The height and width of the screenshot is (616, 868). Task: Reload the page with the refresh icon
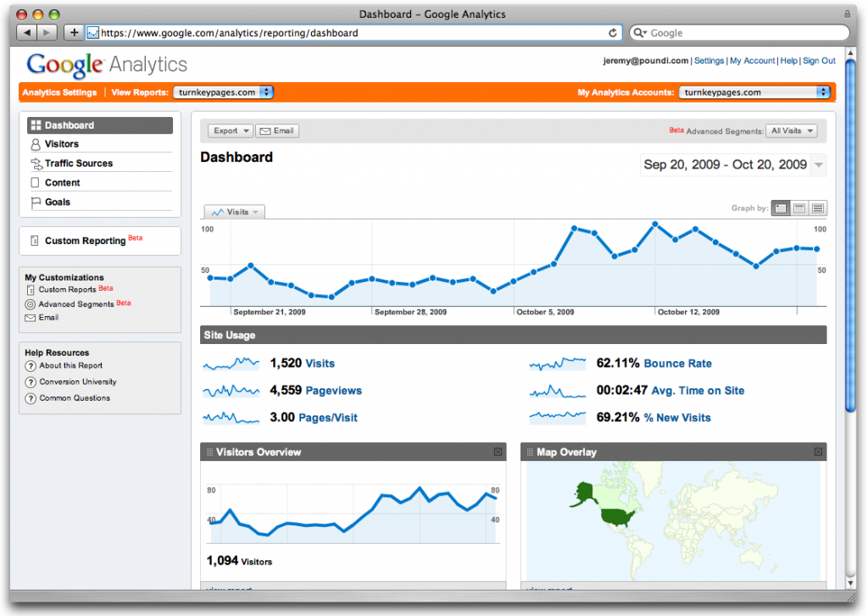pos(612,33)
